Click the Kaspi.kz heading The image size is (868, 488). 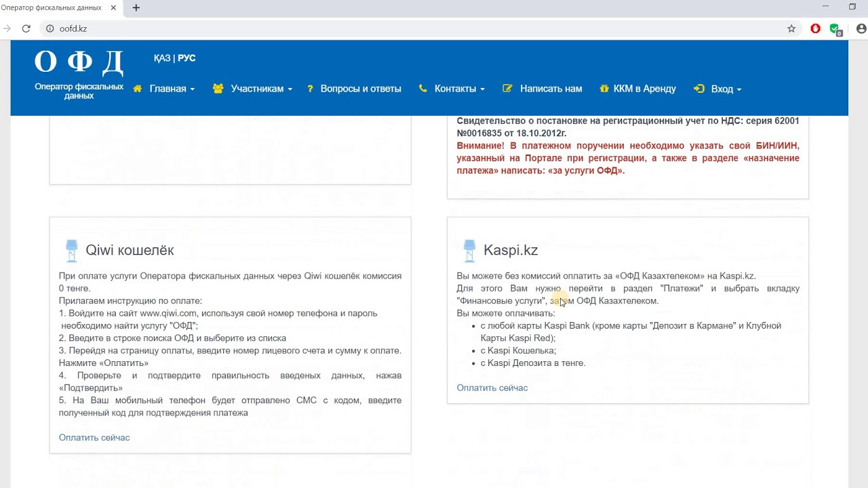[511, 250]
